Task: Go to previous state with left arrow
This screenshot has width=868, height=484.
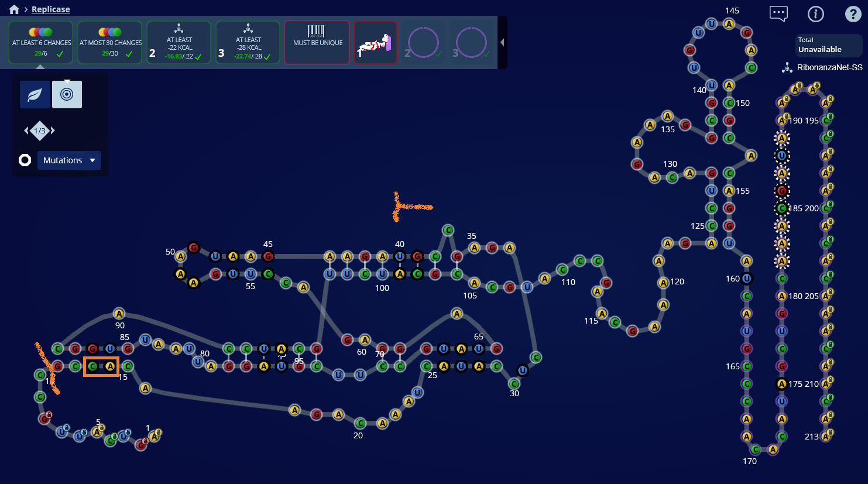Action: click(26, 131)
